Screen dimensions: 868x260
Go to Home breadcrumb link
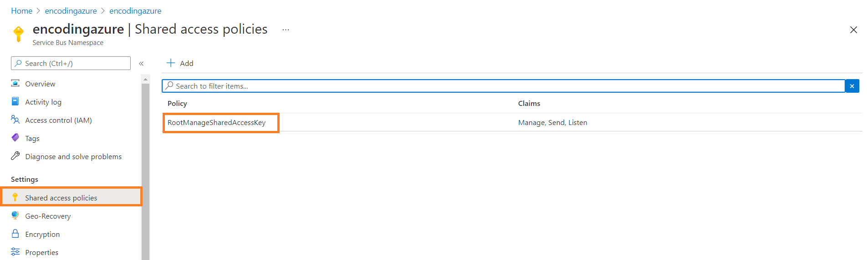(x=21, y=11)
